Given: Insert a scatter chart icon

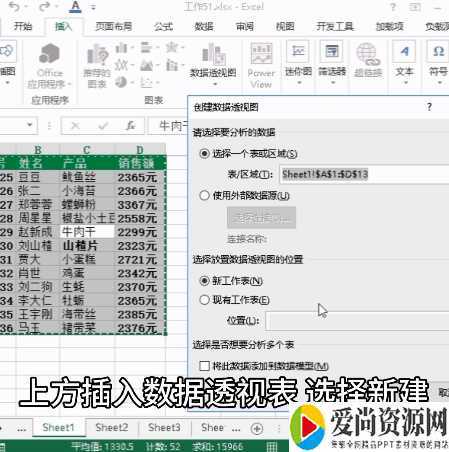Looking at the screenshot, I should click(146, 82).
